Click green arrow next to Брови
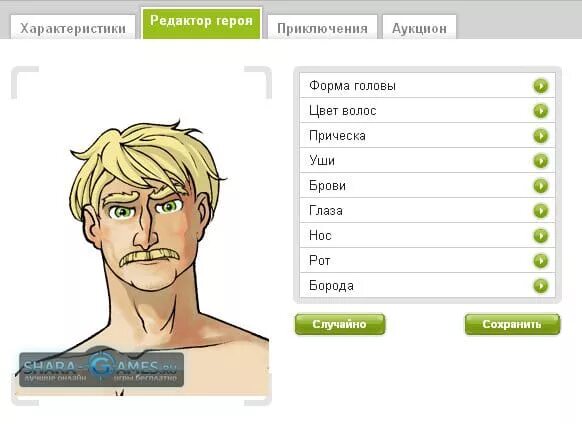 [540, 186]
